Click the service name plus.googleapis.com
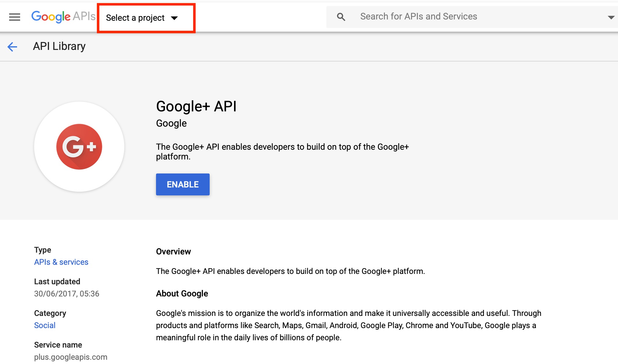 click(71, 357)
